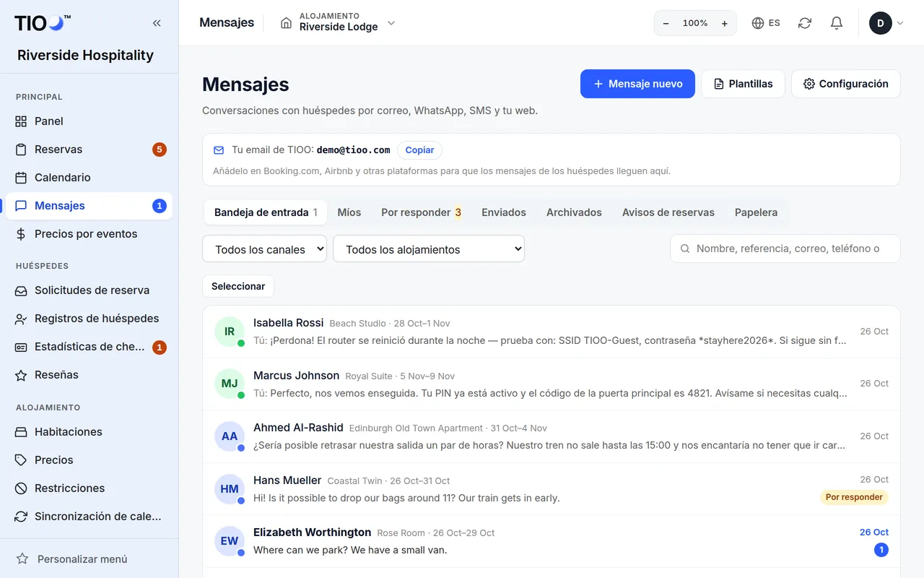
Task: Open Reseñas in the sidebar
Action: pyautogui.click(x=89, y=375)
